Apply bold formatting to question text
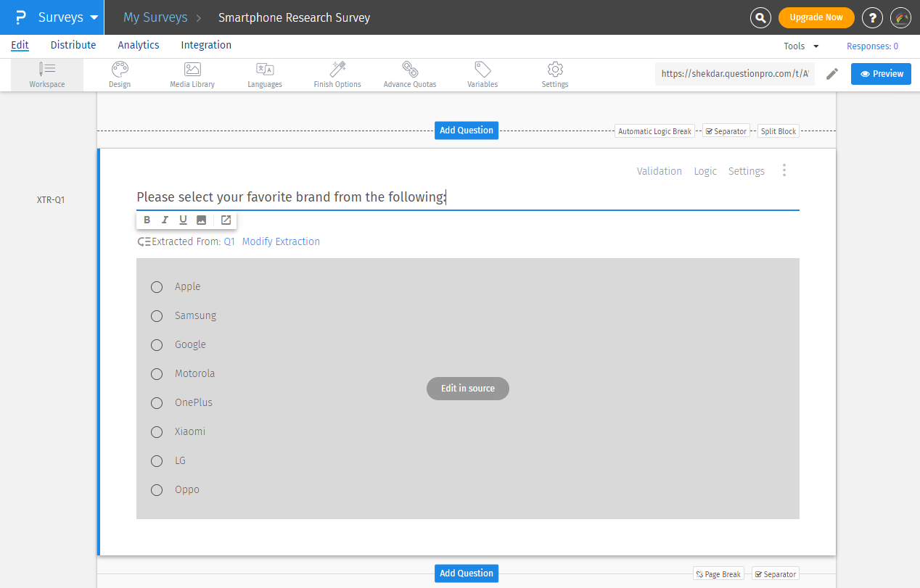Viewport: 920px width, 588px height. 147,220
